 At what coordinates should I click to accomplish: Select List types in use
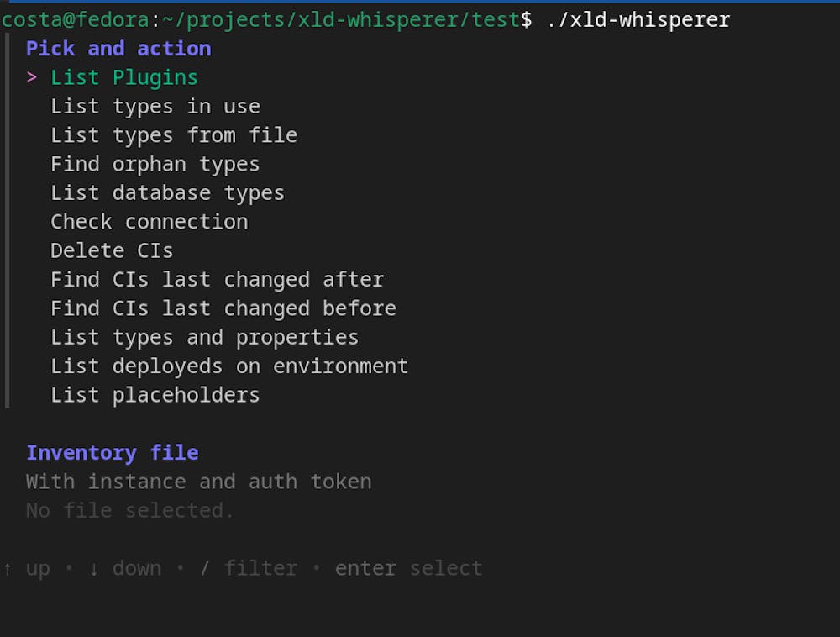coord(155,106)
